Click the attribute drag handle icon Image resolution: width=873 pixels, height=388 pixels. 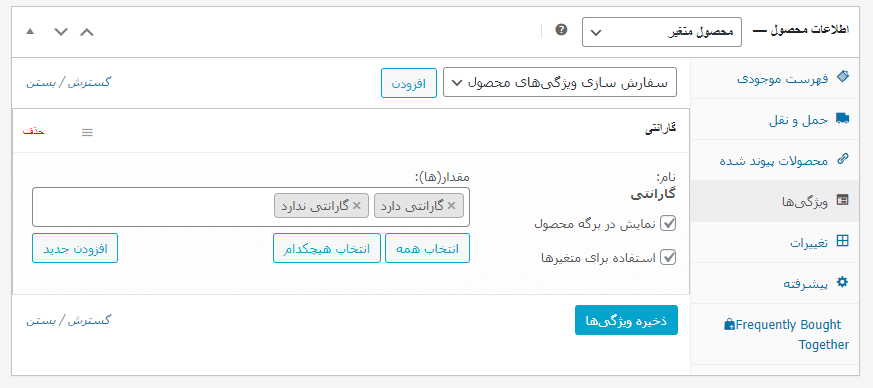87,132
